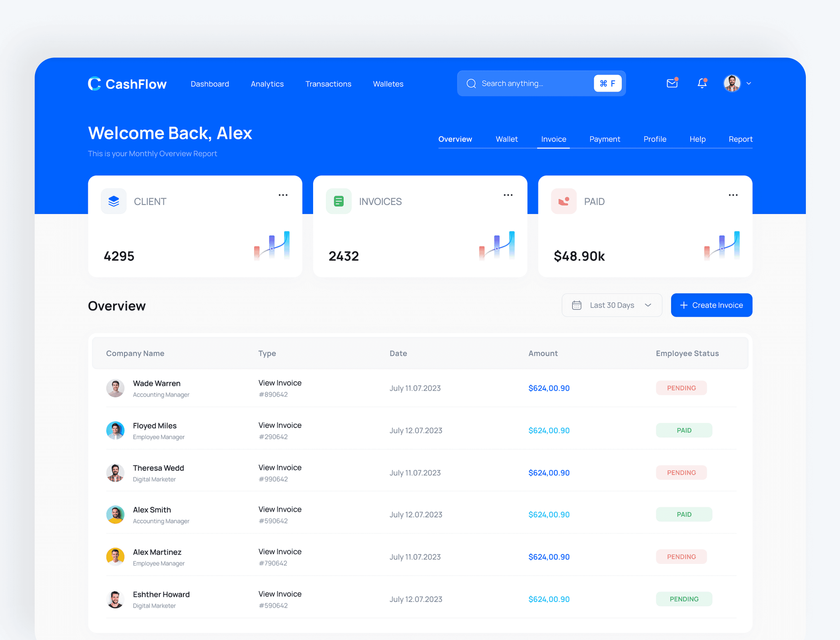This screenshot has width=840, height=640.
Task: Click the CashFlow logo icon
Action: coord(95,83)
